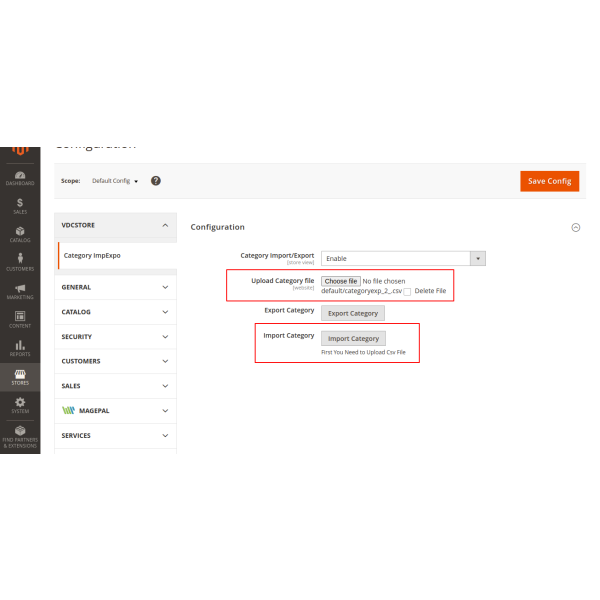Click the Save Config button
The height and width of the screenshot is (600, 600).
(549, 181)
